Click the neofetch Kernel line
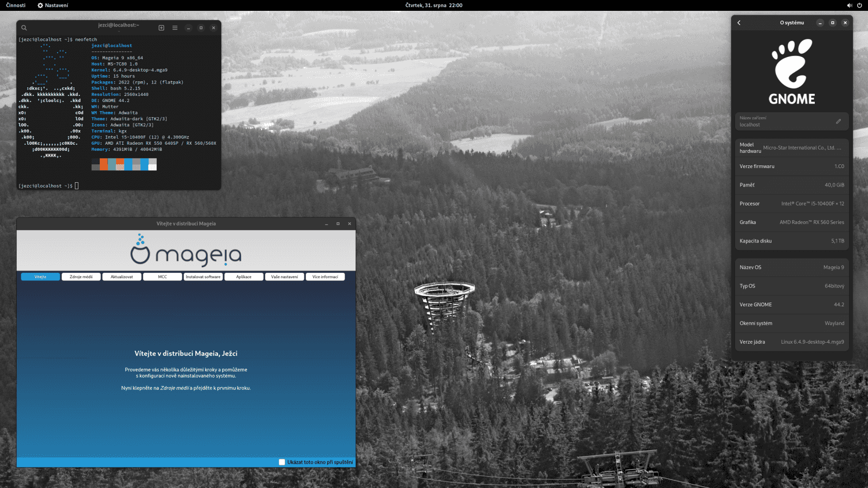This screenshot has height=488, width=868. tap(129, 70)
